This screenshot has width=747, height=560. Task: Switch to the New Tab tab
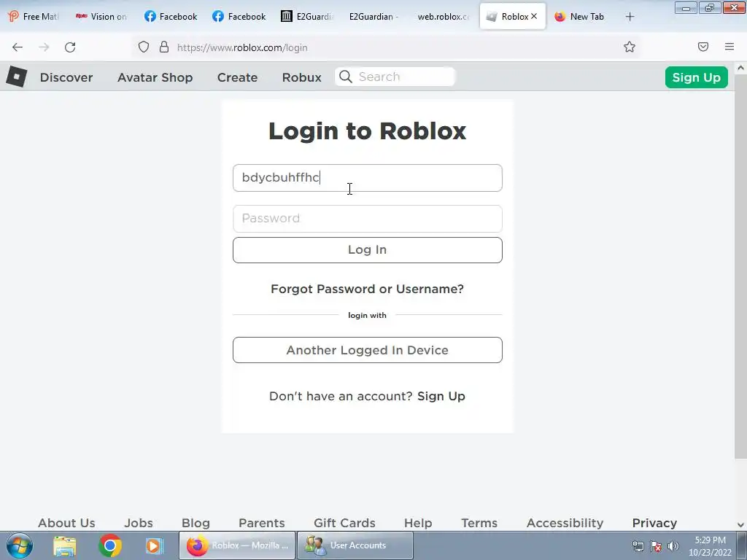coord(580,17)
